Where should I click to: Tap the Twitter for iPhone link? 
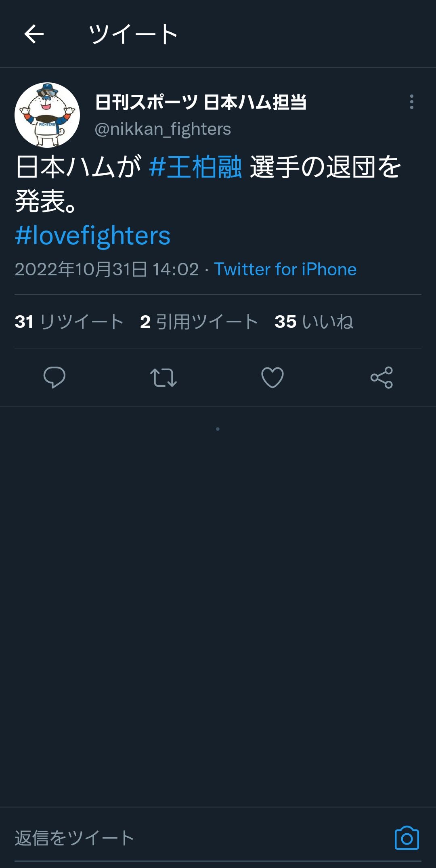point(285,269)
